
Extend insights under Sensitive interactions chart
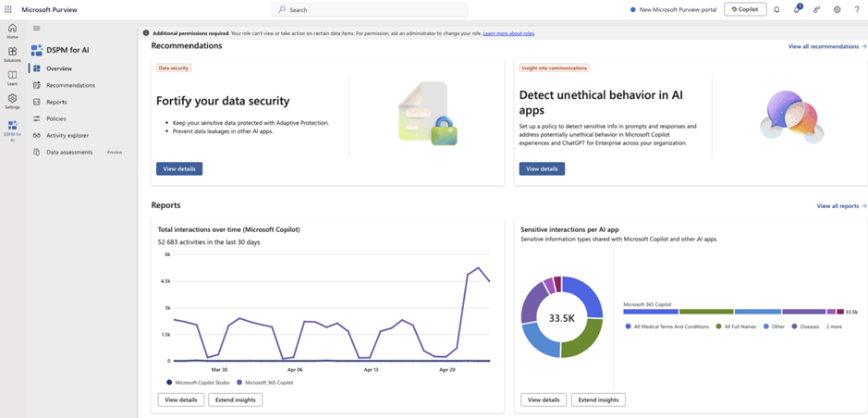pyautogui.click(x=598, y=400)
